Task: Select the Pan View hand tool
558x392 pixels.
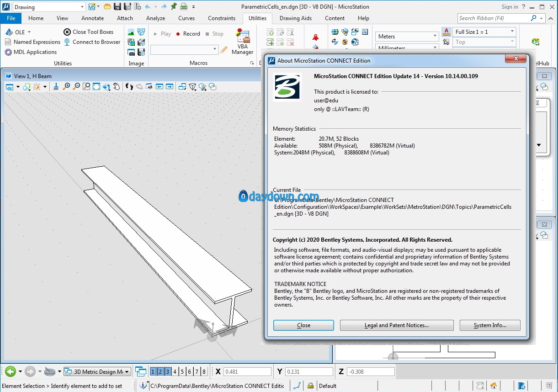Action: pos(117,86)
